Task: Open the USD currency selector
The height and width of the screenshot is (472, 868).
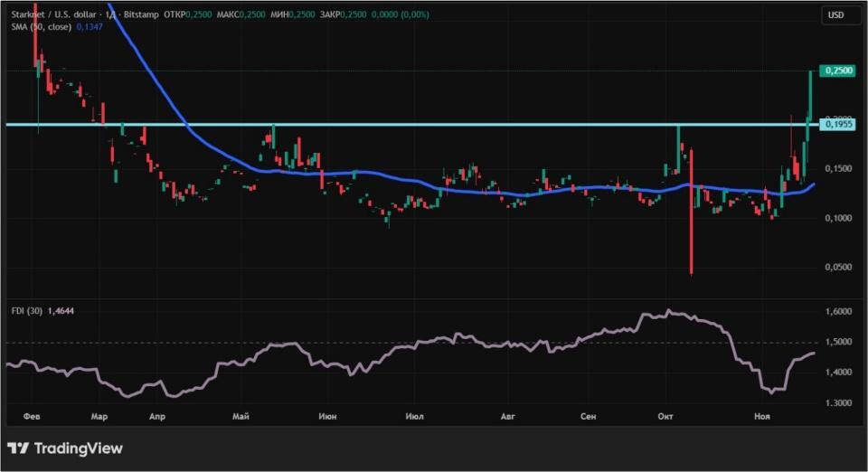Action: [835, 14]
